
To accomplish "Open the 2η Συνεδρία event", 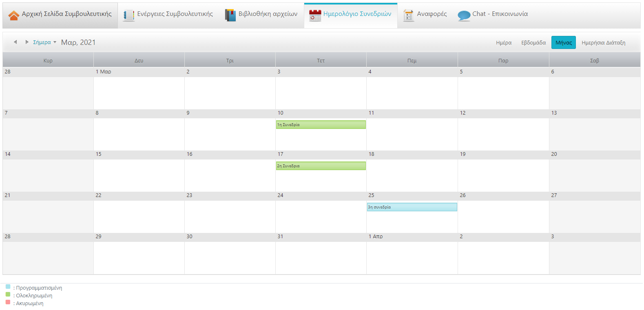I will [x=321, y=166].
